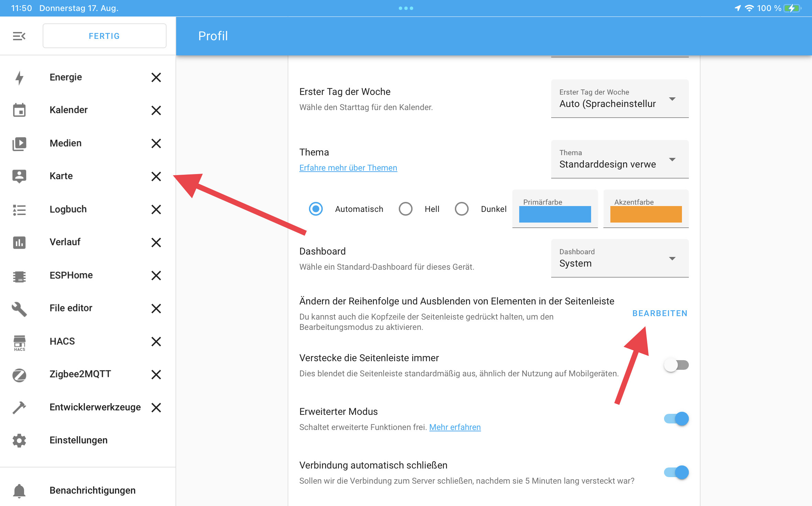Open Zigbee2MQTT in the sidebar
This screenshot has width=812, height=506.
[x=80, y=374]
